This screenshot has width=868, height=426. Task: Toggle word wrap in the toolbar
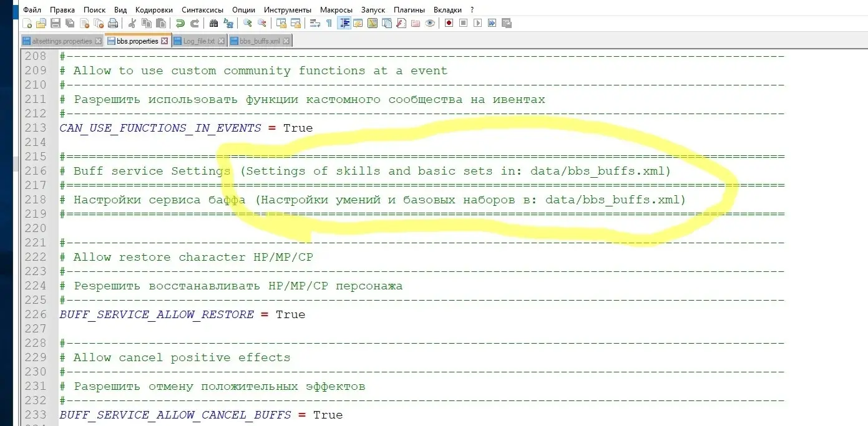(315, 23)
